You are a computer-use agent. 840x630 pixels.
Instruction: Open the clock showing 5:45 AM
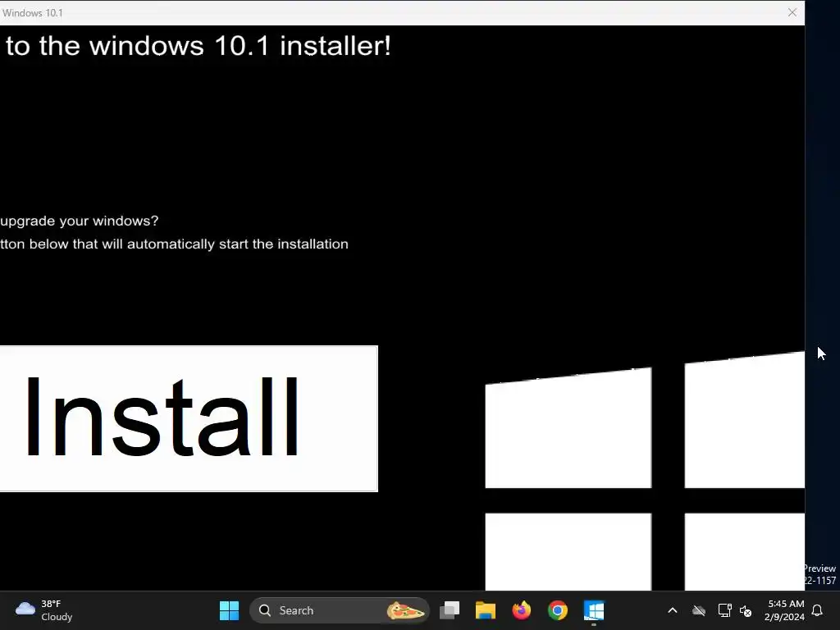(x=784, y=610)
